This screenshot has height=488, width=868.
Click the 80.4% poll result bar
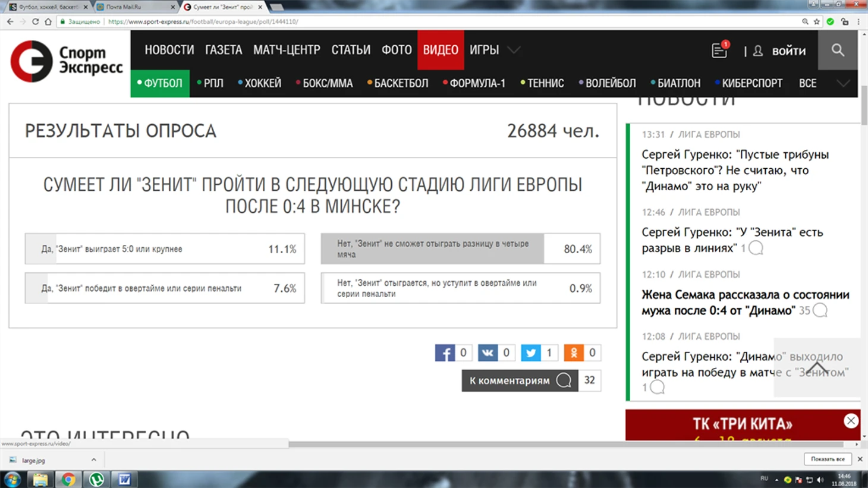(x=460, y=248)
